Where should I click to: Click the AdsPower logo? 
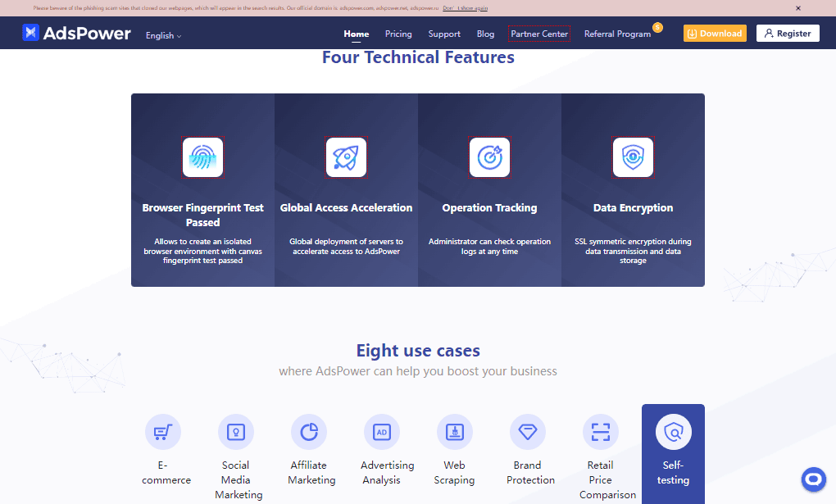point(76,33)
